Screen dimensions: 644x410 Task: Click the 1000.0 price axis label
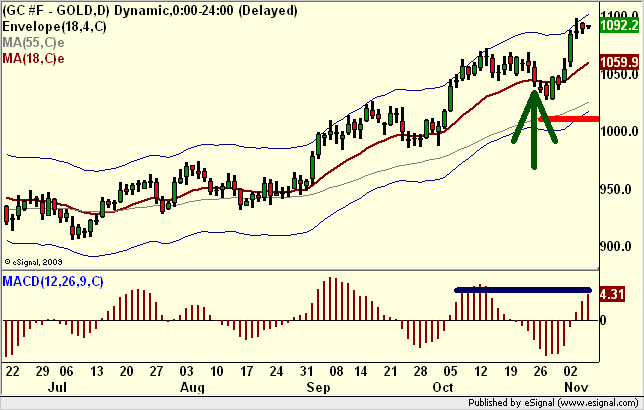click(620, 131)
